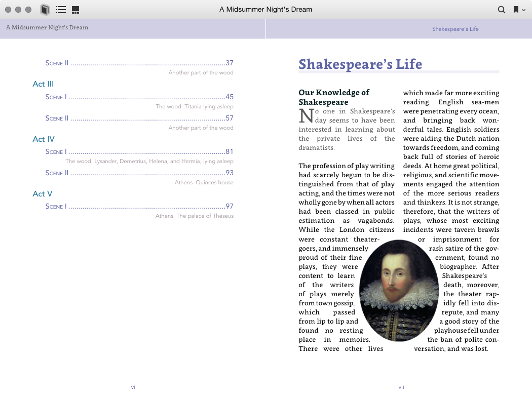Click 'Athens. Quinces house' description
Viewport: 532px width, 398px height.
(x=204, y=182)
